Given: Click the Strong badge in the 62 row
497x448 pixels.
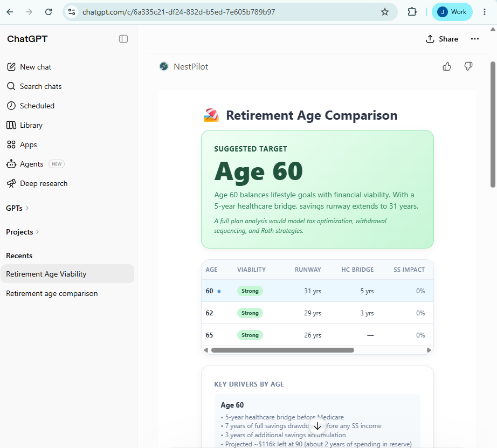Looking at the screenshot, I should (x=250, y=313).
